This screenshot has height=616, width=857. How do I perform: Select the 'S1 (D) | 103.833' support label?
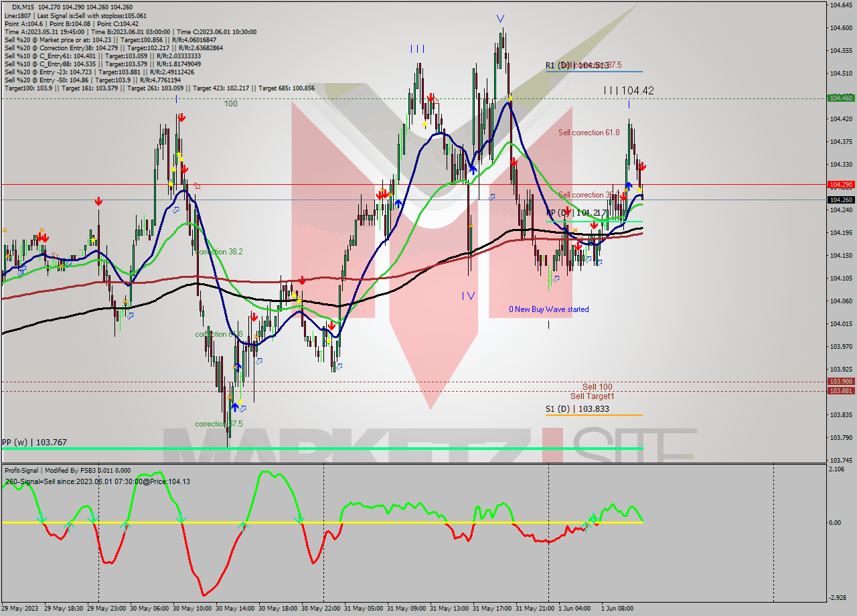tap(577, 408)
